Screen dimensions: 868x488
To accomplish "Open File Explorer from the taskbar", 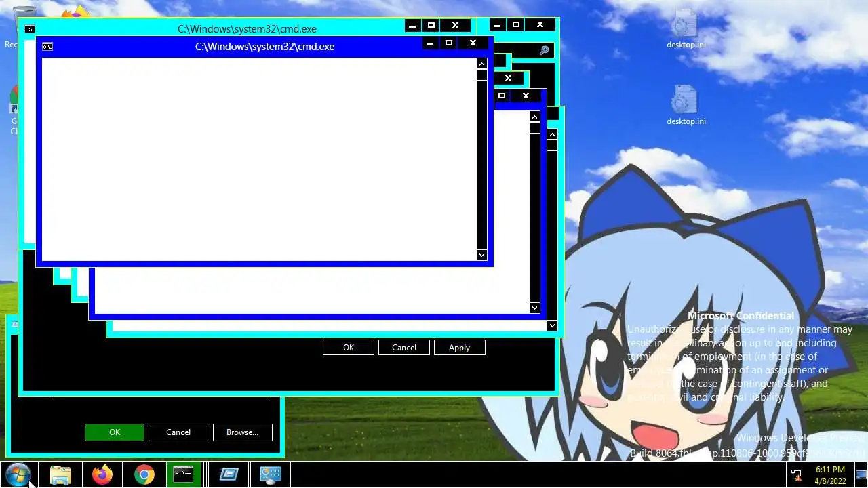I will [60, 474].
